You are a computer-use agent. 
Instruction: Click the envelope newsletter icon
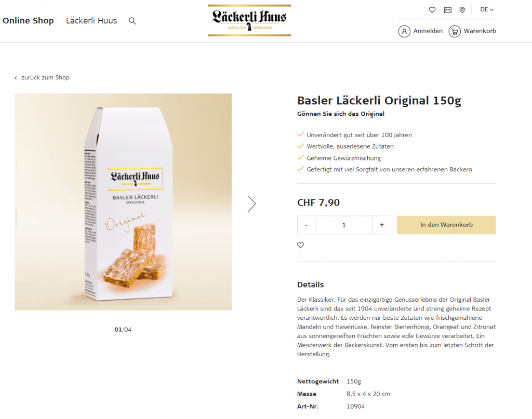pyautogui.click(x=447, y=10)
